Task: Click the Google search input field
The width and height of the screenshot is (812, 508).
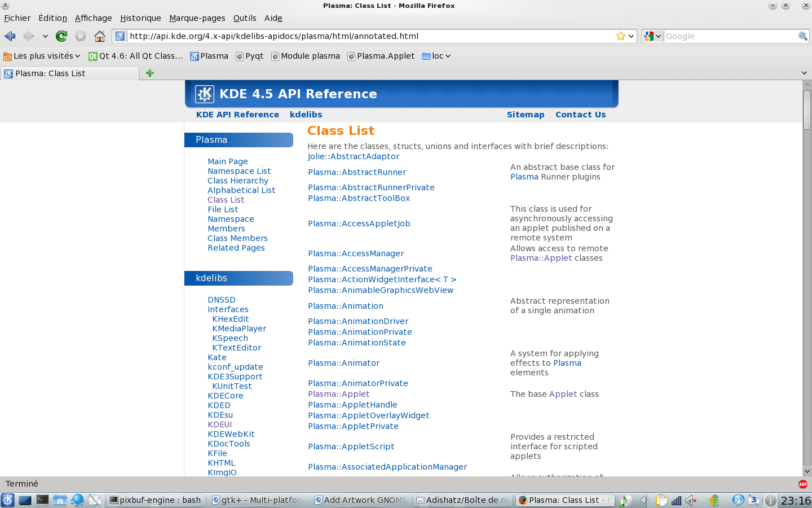Action: pos(730,36)
